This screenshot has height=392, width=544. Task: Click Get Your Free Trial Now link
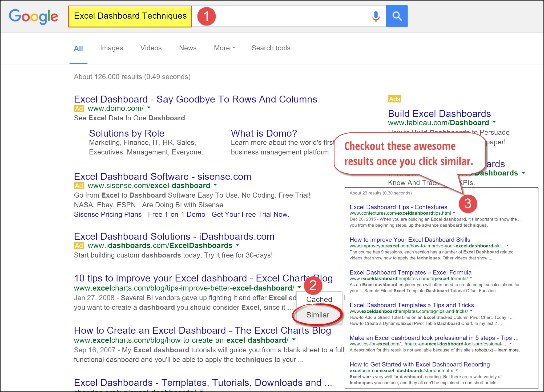point(250,214)
